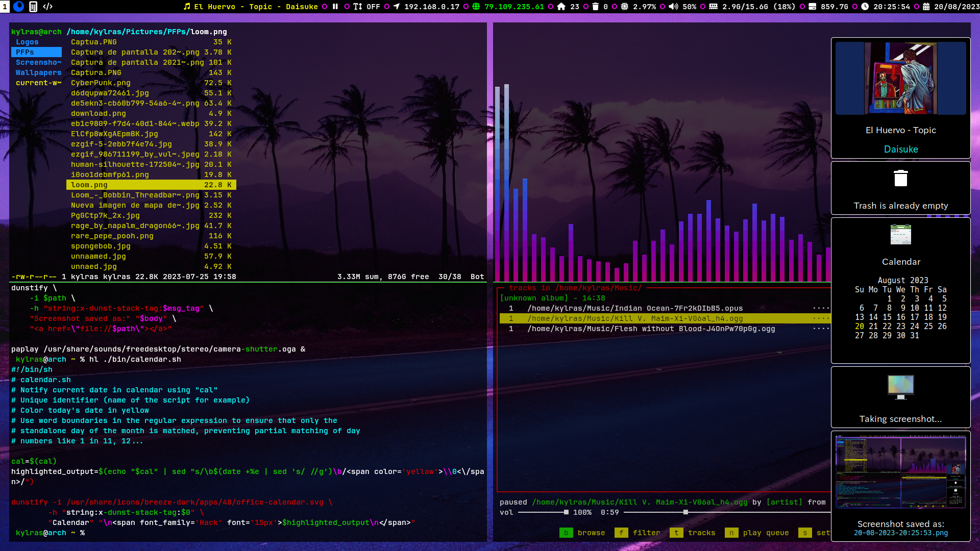Open the Logos folder in file manager
980x551 pixels.
click(x=27, y=42)
